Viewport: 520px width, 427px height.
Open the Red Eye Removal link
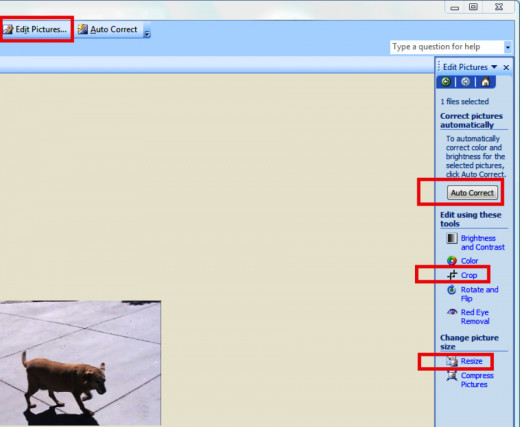[x=475, y=317]
